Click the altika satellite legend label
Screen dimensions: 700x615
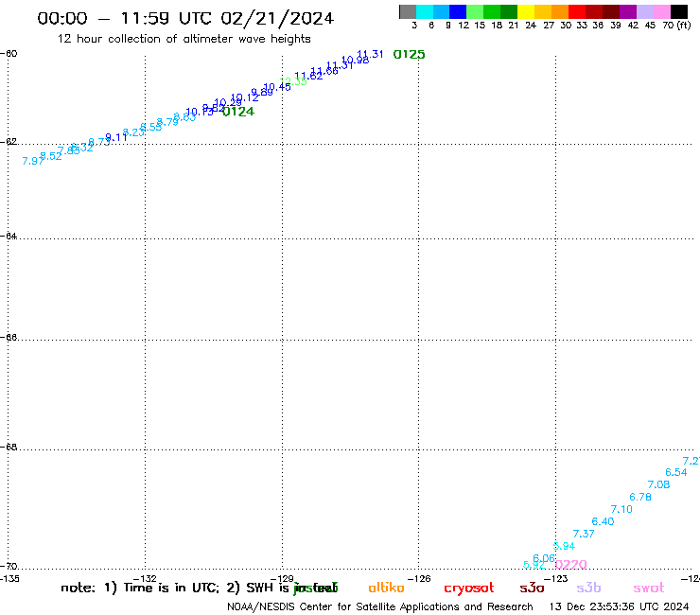(386, 588)
